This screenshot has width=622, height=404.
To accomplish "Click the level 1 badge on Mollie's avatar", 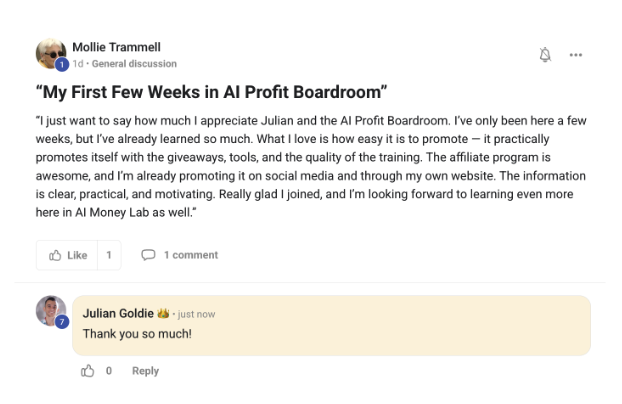I will coord(62,65).
